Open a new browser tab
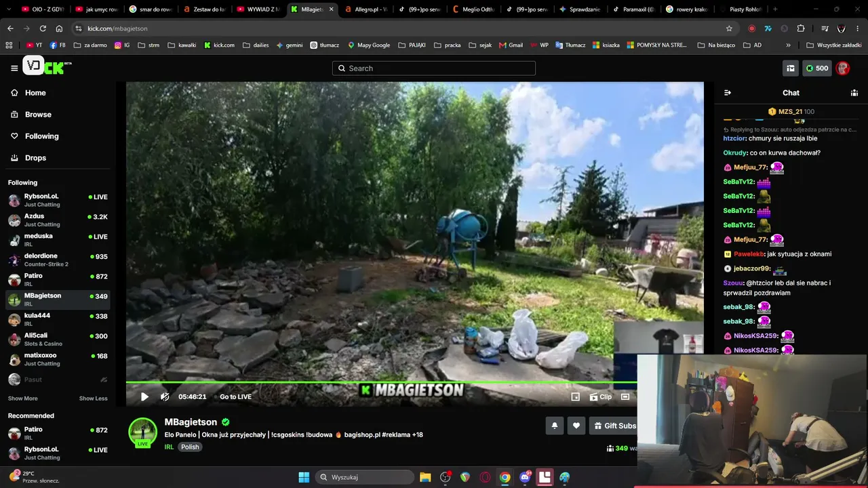Viewport: 868px width, 488px height. tap(775, 9)
